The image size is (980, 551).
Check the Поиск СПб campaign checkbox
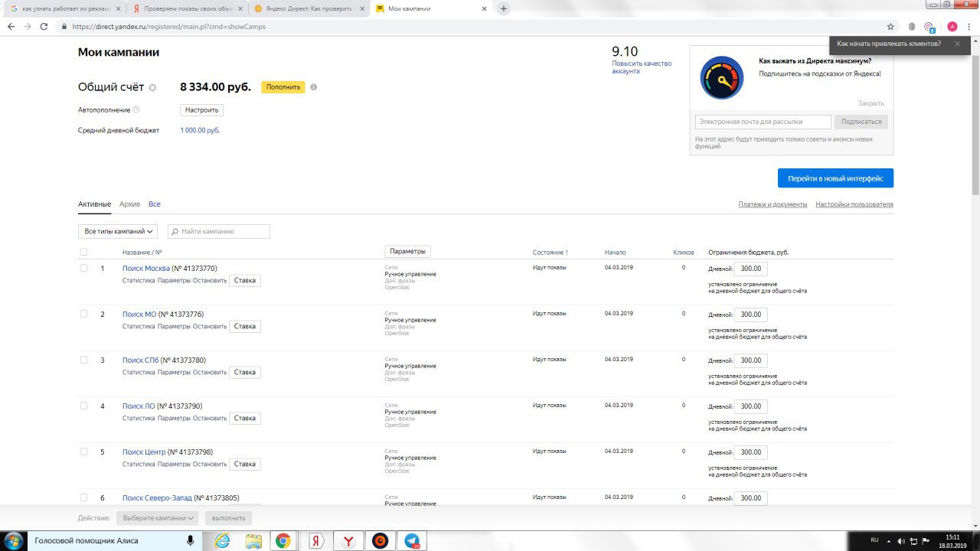click(x=83, y=360)
